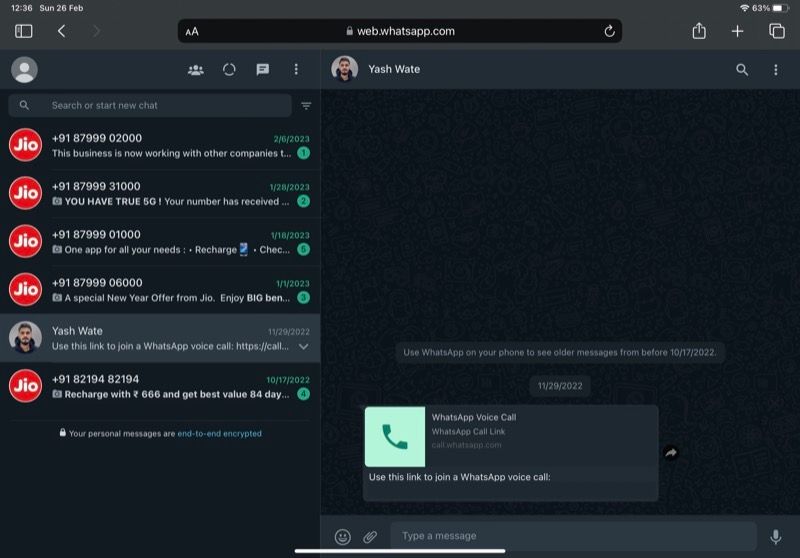The image size is (800, 558).
Task: Record a voice message with the microphone
Action: 776,537
